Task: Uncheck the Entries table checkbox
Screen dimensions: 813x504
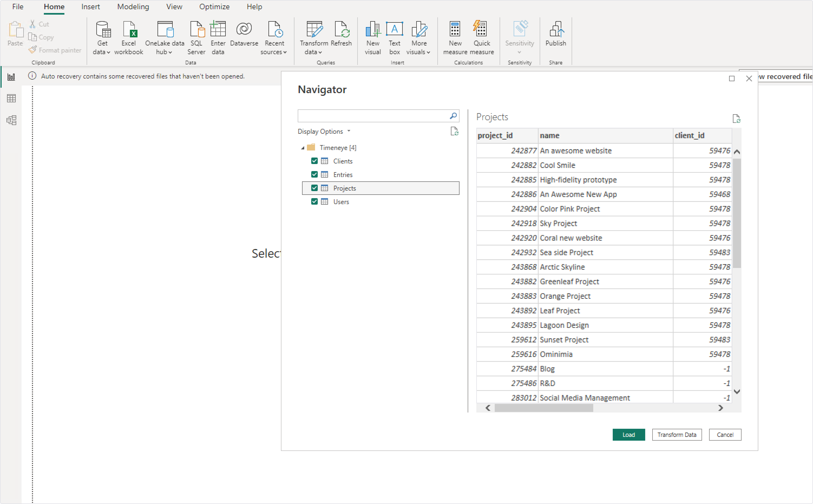Action: [314, 174]
